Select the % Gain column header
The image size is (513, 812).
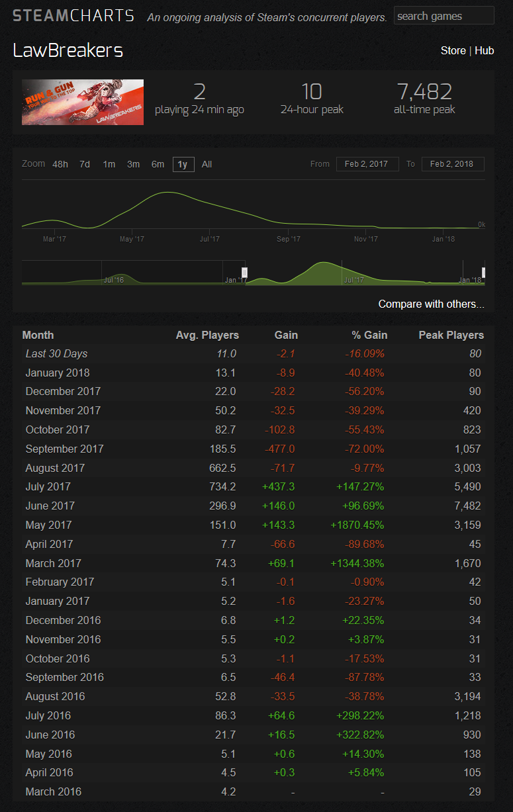pos(369,335)
